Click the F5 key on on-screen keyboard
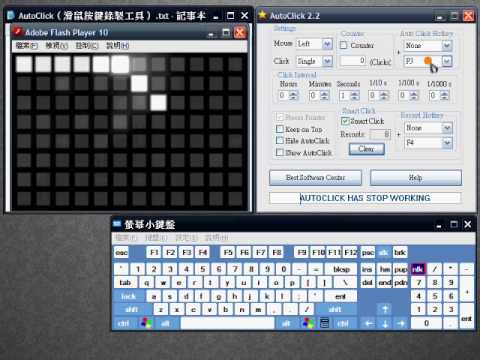Screen dimensions: 480x360 (228, 253)
